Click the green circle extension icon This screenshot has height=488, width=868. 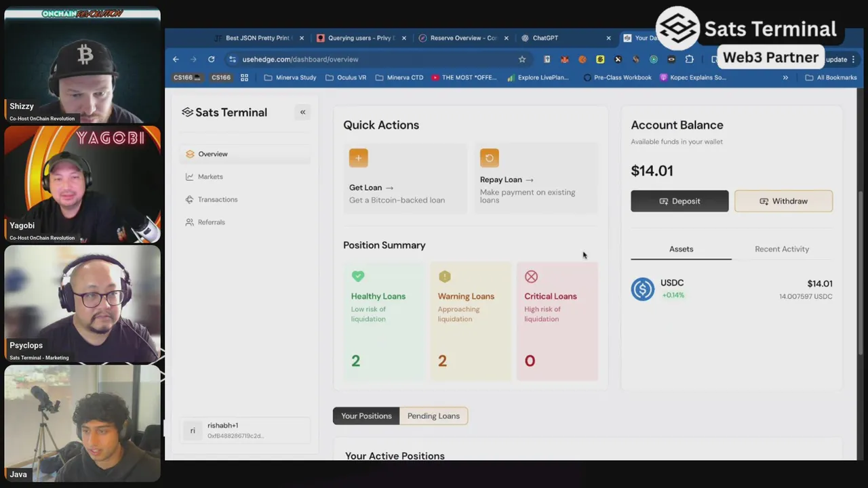tap(654, 59)
